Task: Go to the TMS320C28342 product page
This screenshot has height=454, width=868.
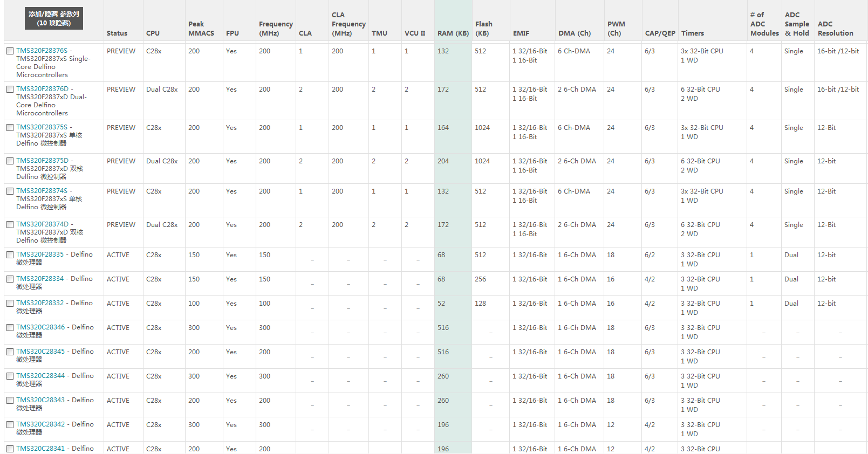Action: coord(40,424)
